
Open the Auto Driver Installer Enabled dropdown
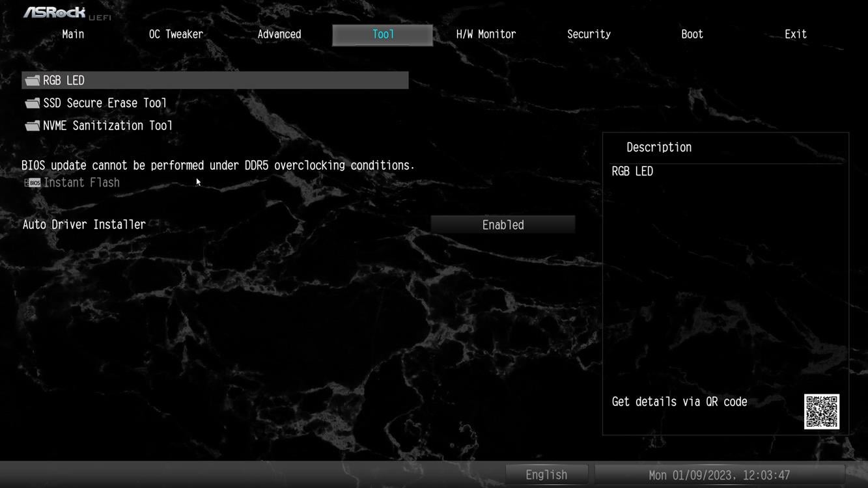click(x=503, y=225)
